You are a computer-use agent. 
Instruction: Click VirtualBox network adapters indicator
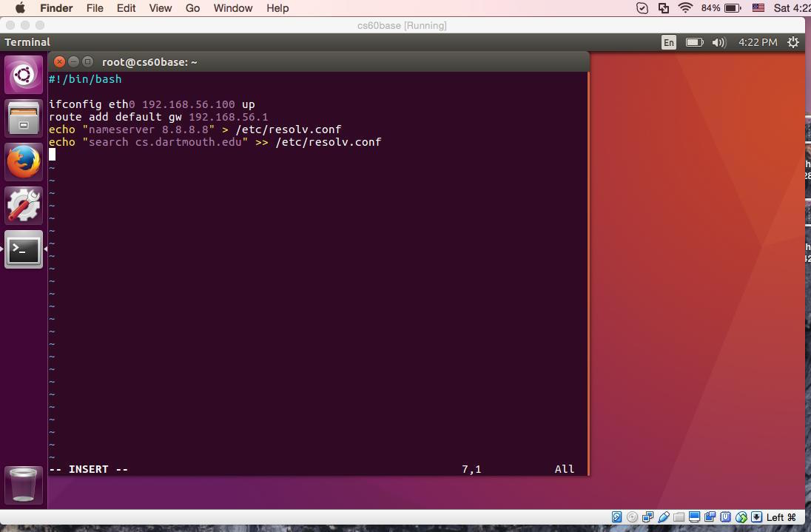(x=647, y=517)
